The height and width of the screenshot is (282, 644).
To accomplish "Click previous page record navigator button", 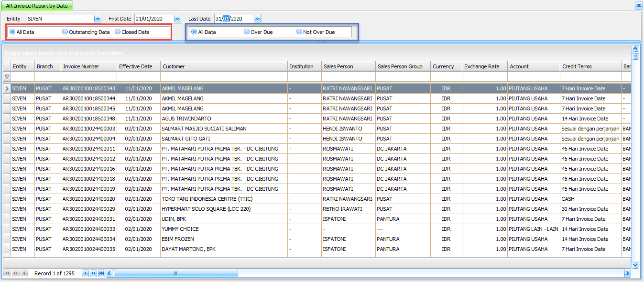I will [x=15, y=273].
